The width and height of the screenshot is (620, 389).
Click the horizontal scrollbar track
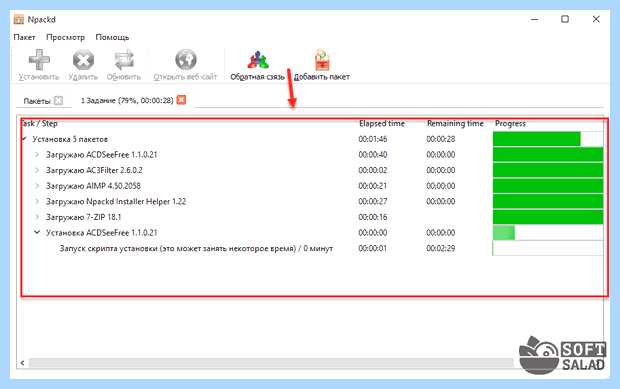pyautogui.click(x=271, y=363)
